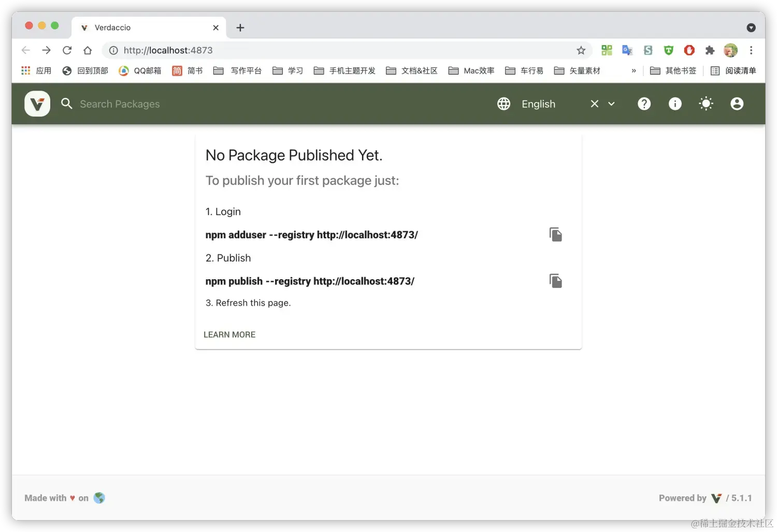Click the search magnifier icon

click(67, 104)
